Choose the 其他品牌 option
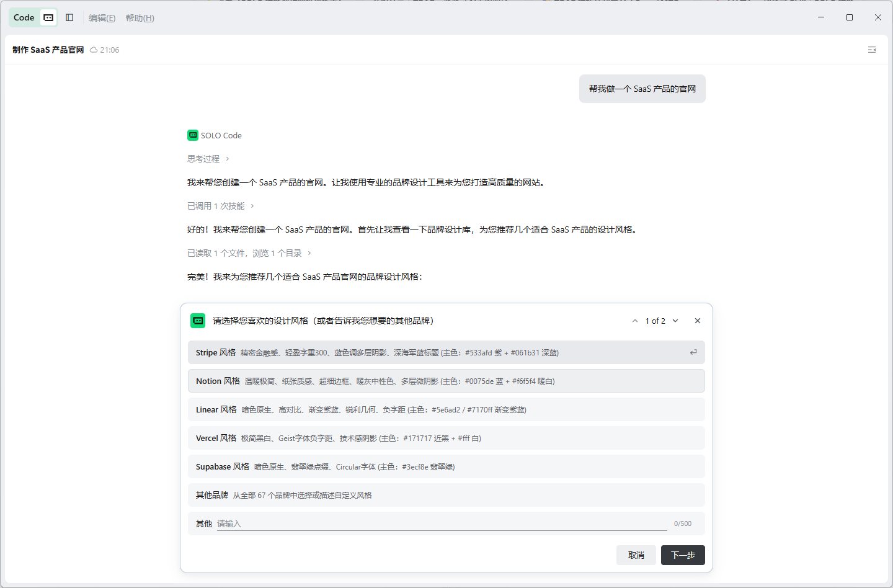This screenshot has width=893, height=588. click(x=446, y=495)
